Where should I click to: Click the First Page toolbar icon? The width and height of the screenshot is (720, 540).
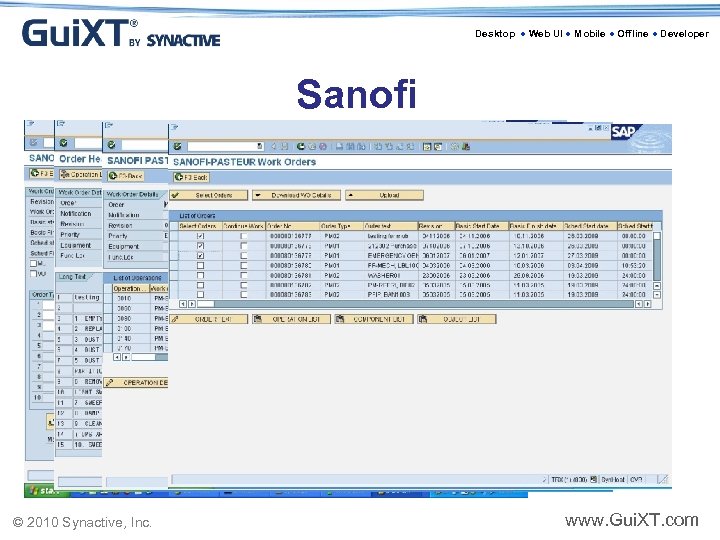tap(378, 146)
